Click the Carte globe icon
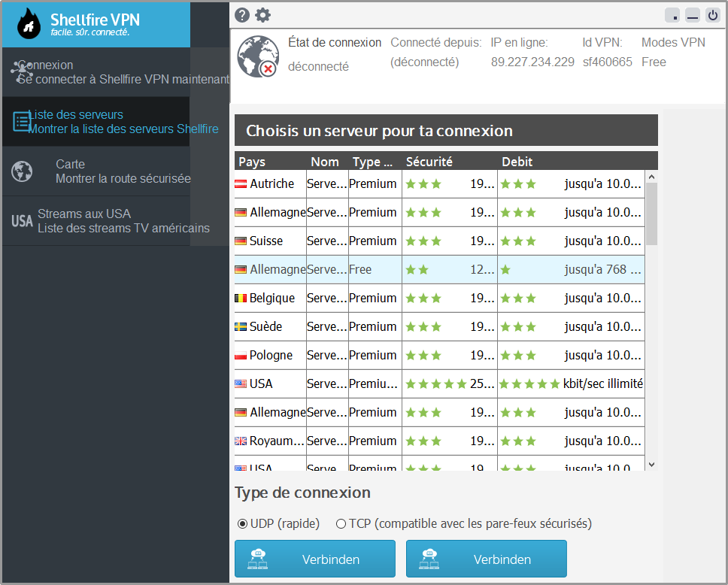 pyautogui.click(x=22, y=171)
